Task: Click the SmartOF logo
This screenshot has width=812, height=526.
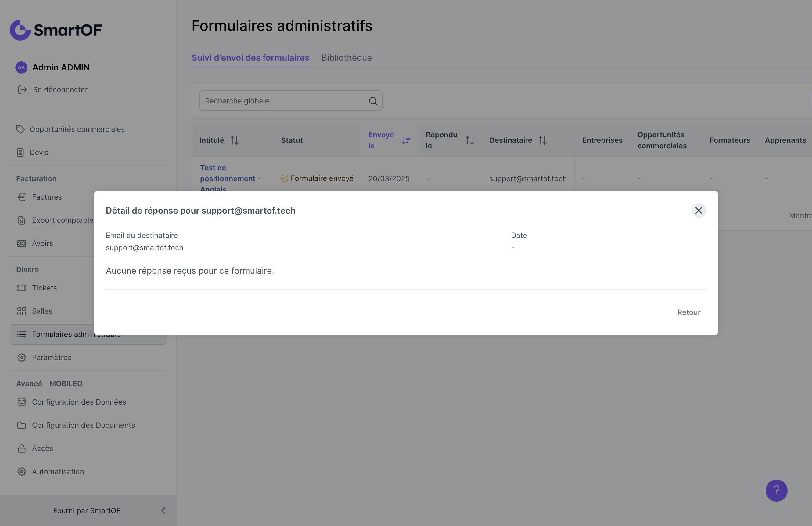Action: click(x=56, y=30)
